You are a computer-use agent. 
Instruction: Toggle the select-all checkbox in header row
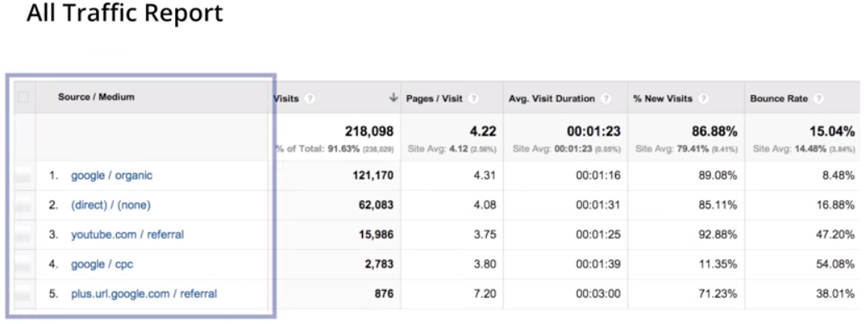(23, 97)
